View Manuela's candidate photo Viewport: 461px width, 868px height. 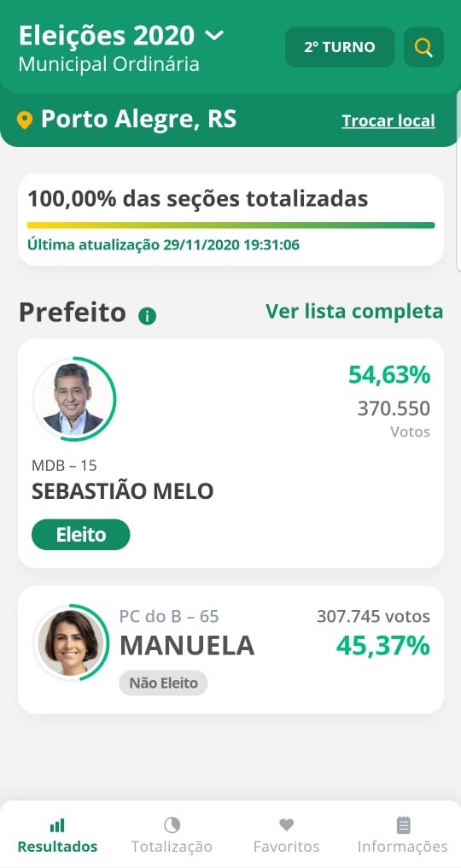click(72, 642)
